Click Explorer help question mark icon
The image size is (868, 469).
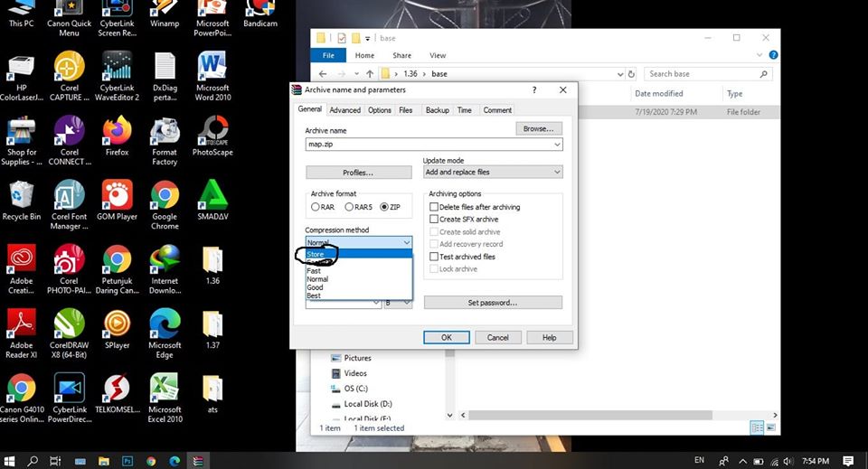point(773,55)
